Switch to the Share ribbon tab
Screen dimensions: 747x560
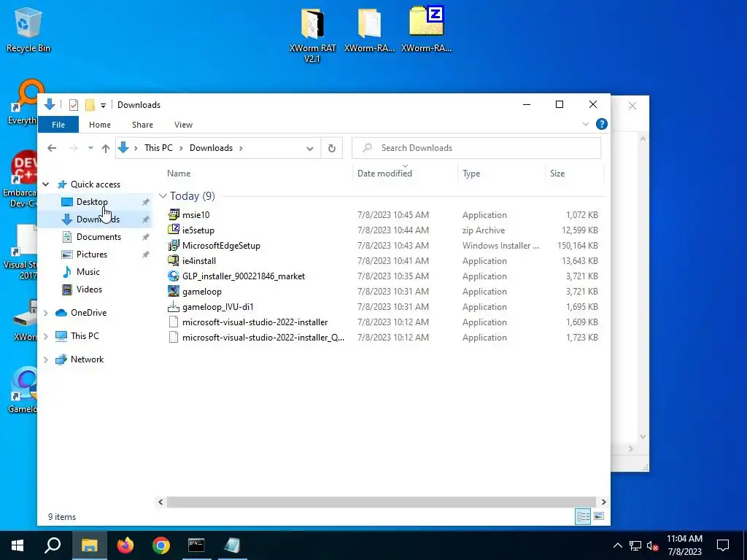[142, 125]
